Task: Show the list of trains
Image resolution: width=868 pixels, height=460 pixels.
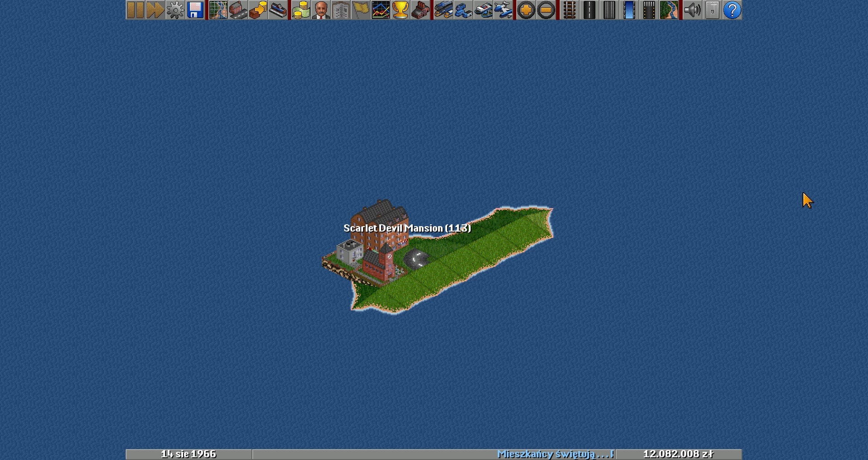Action: [x=443, y=10]
